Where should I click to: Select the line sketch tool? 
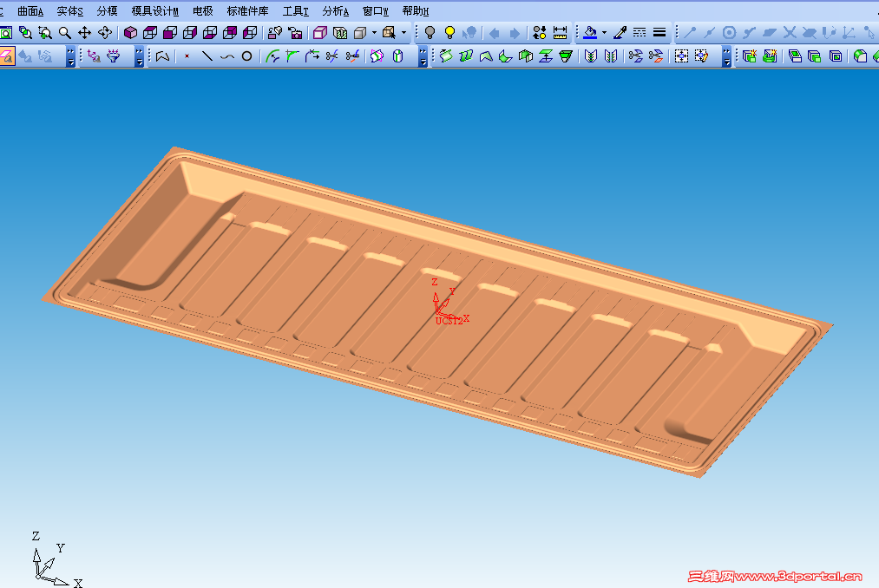tap(207, 56)
